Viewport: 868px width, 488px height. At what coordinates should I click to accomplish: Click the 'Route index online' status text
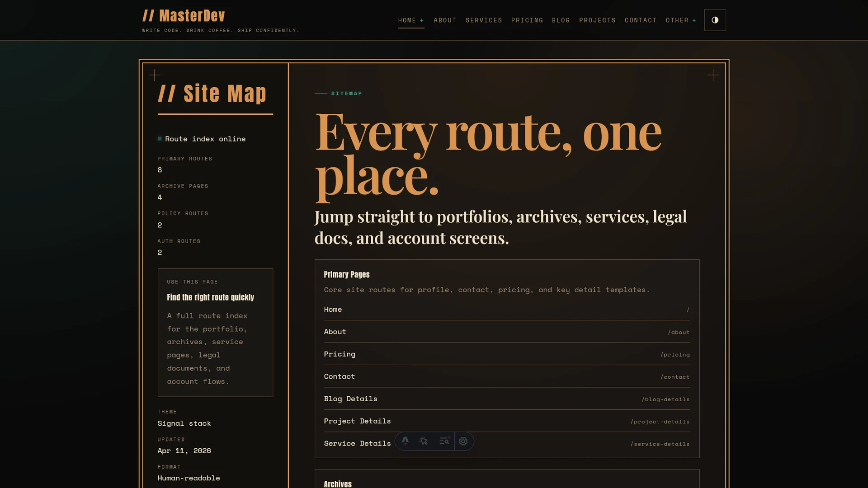point(205,139)
